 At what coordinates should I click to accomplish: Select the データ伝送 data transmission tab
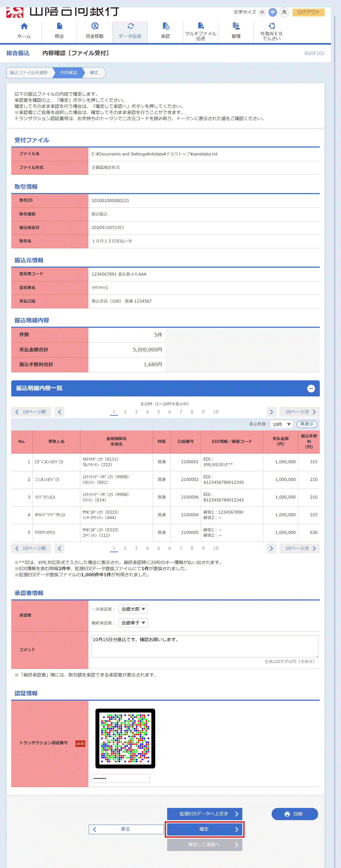pos(130,32)
